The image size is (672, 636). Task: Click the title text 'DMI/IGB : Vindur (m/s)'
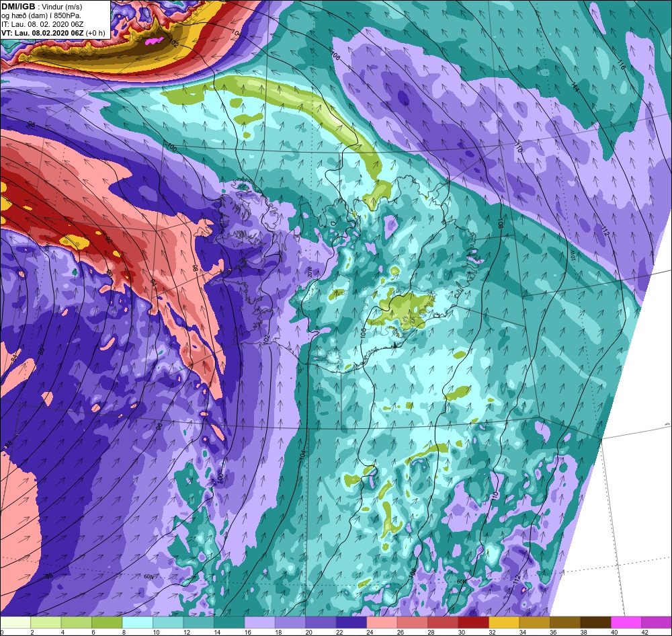[42, 7]
